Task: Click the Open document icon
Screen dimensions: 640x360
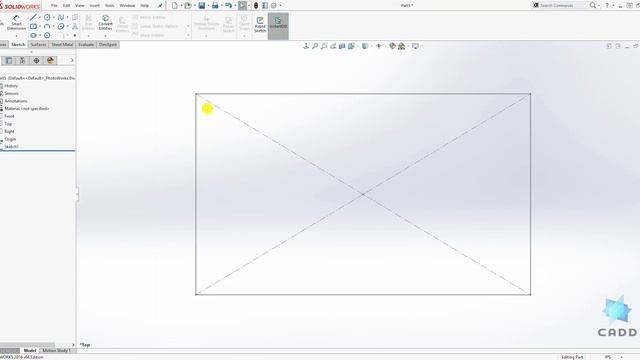Action: pyautogui.click(x=188, y=5)
